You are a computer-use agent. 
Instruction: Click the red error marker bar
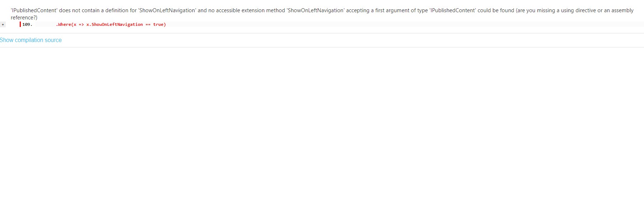pyautogui.click(x=20, y=24)
